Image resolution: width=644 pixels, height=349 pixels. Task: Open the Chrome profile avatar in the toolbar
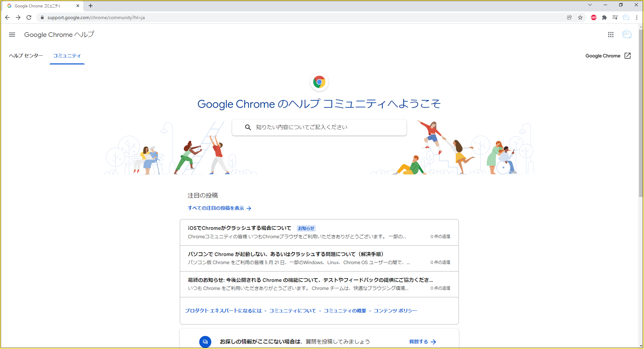click(626, 17)
